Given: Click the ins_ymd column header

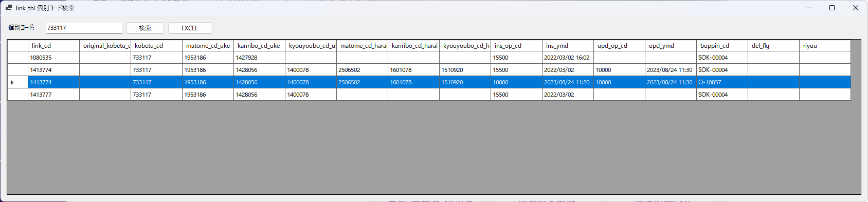Looking at the screenshot, I should pyautogui.click(x=568, y=46).
